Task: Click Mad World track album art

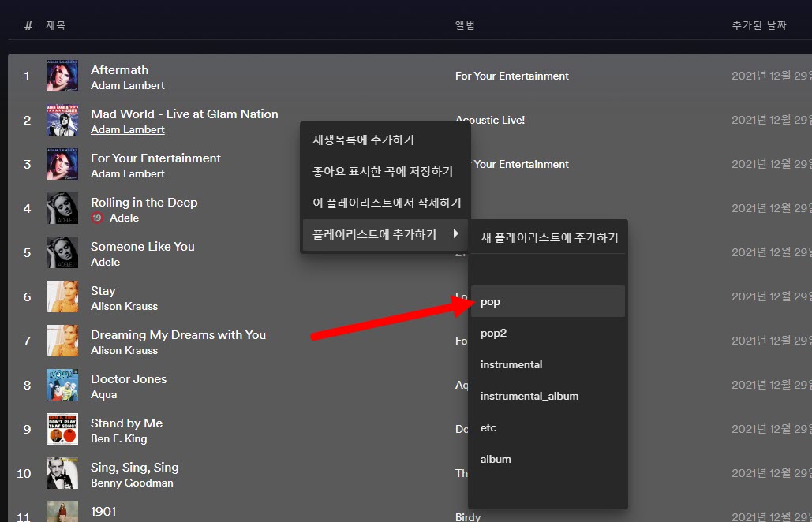Action: tap(62, 120)
